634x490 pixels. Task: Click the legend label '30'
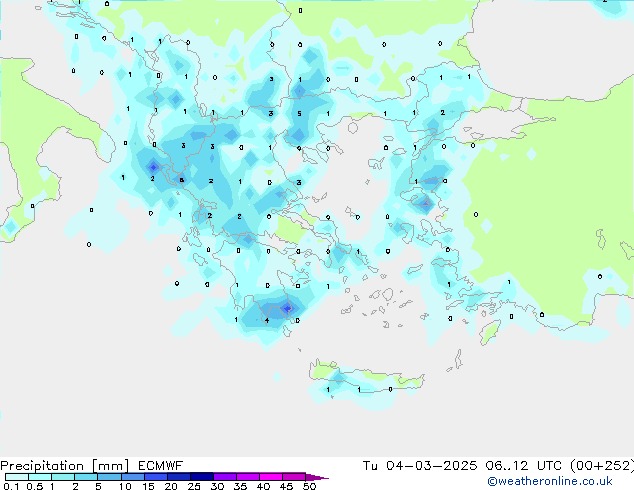pos(217,486)
